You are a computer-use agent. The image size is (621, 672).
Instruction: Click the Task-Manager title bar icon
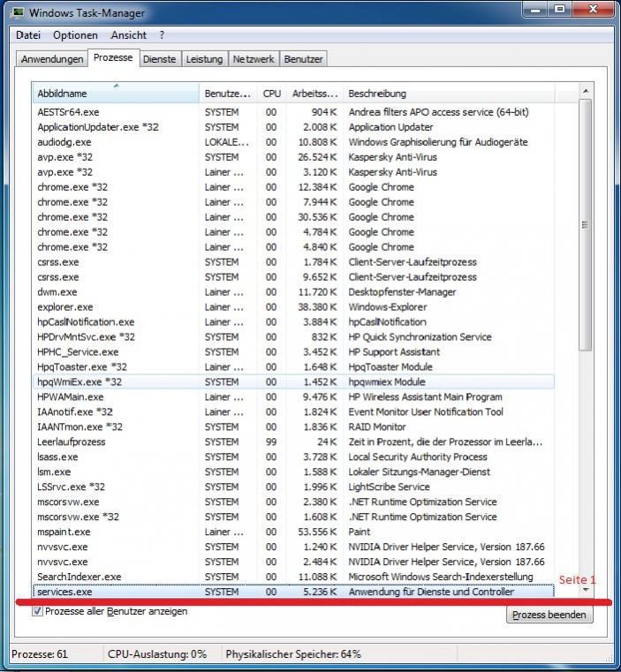click(18, 12)
